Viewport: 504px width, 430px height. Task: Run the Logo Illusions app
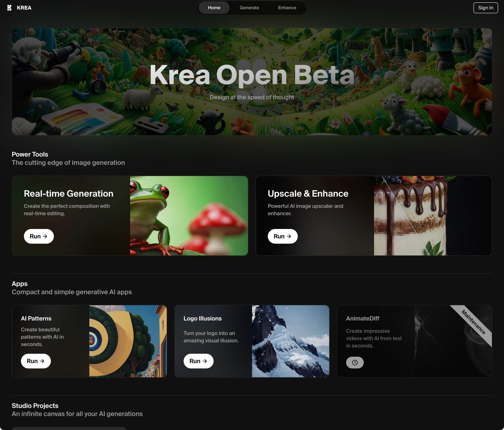tap(199, 361)
